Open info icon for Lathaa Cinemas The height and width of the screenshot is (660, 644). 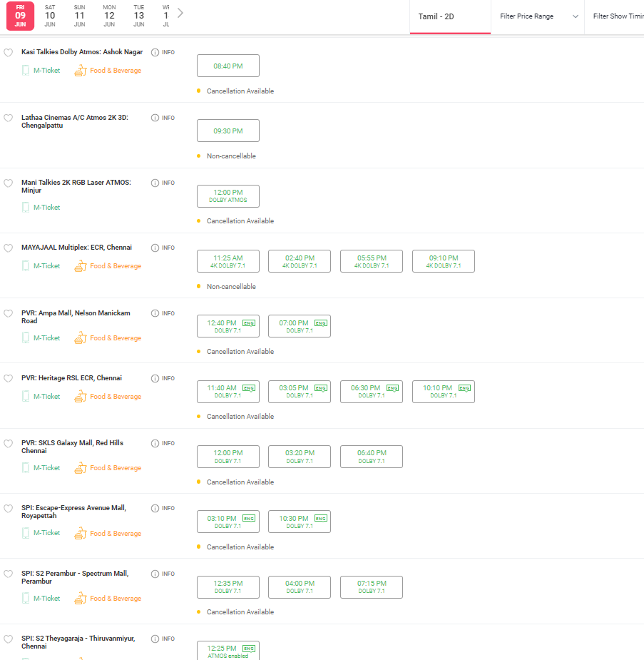click(x=155, y=118)
